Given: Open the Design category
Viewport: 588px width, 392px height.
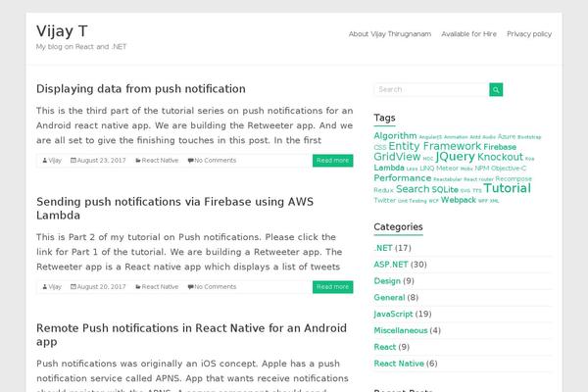Looking at the screenshot, I should (387, 281).
